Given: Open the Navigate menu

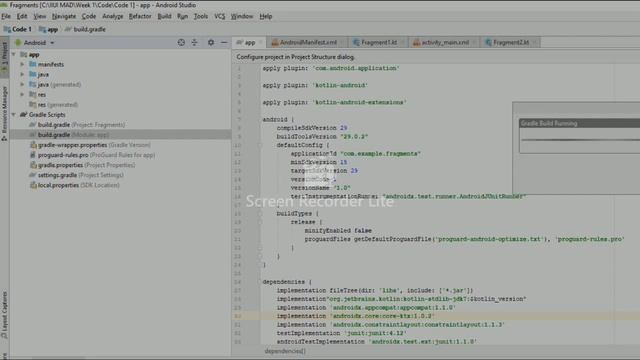Looking at the screenshot, I should click(x=64, y=16).
